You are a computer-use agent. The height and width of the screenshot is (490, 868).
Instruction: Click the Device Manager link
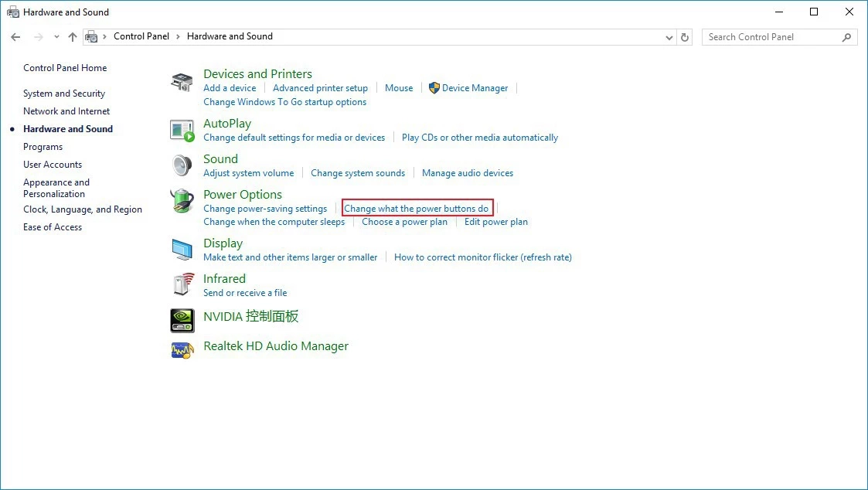coord(475,88)
